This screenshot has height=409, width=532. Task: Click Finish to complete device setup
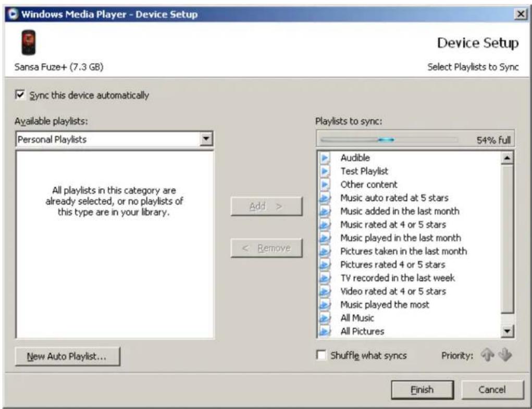tap(423, 390)
